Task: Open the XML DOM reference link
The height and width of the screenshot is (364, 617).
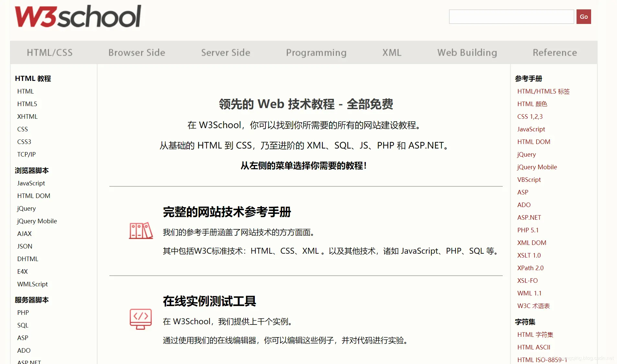Action: tap(532, 243)
